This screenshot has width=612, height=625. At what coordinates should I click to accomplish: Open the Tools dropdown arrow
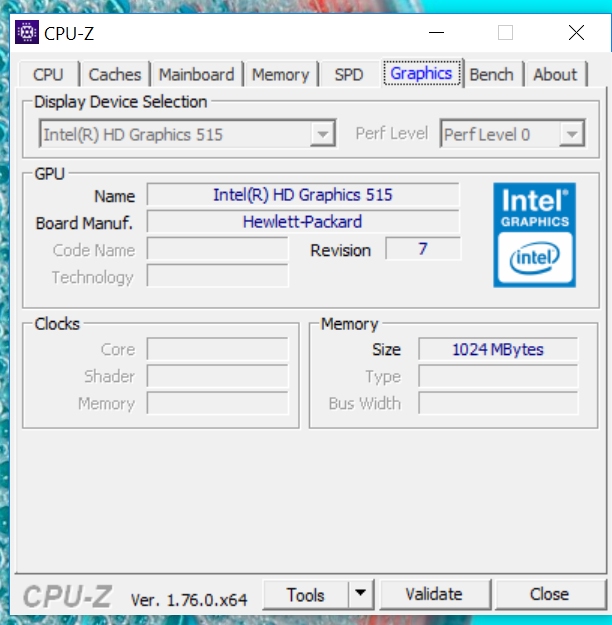(x=360, y=594)
